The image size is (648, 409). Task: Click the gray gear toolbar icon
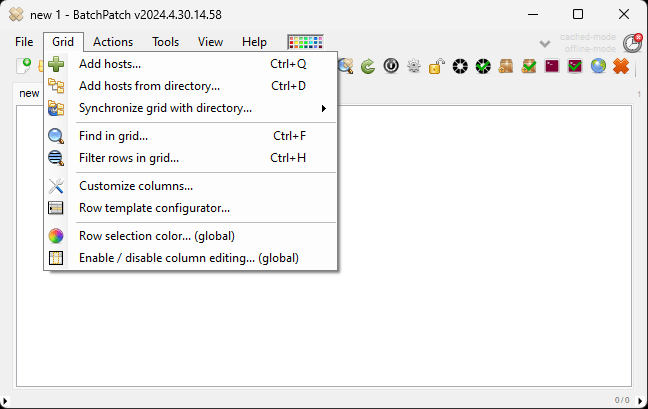414,66
